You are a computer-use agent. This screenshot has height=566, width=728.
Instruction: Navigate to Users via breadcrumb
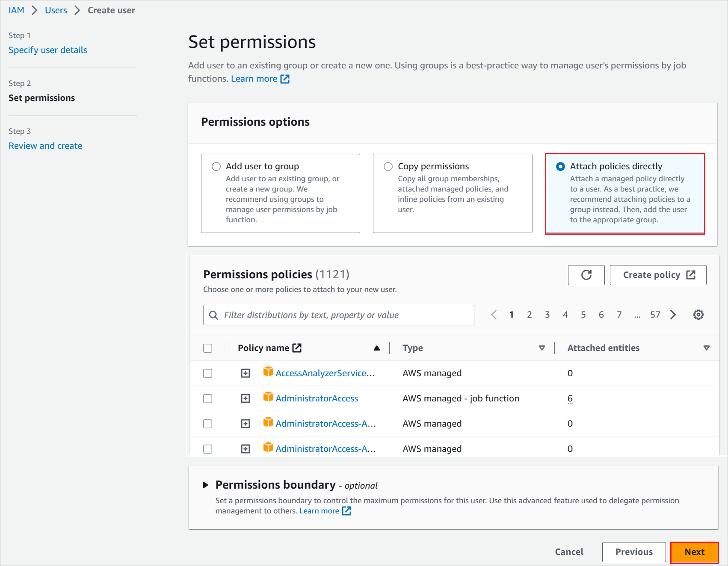[x=56, y=10]
